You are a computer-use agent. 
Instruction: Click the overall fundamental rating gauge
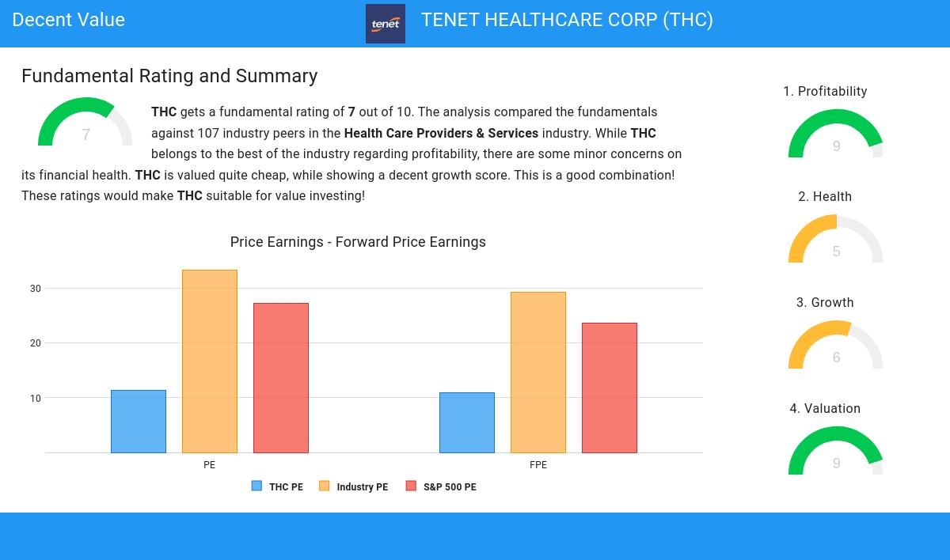click(x=85, y=123)
